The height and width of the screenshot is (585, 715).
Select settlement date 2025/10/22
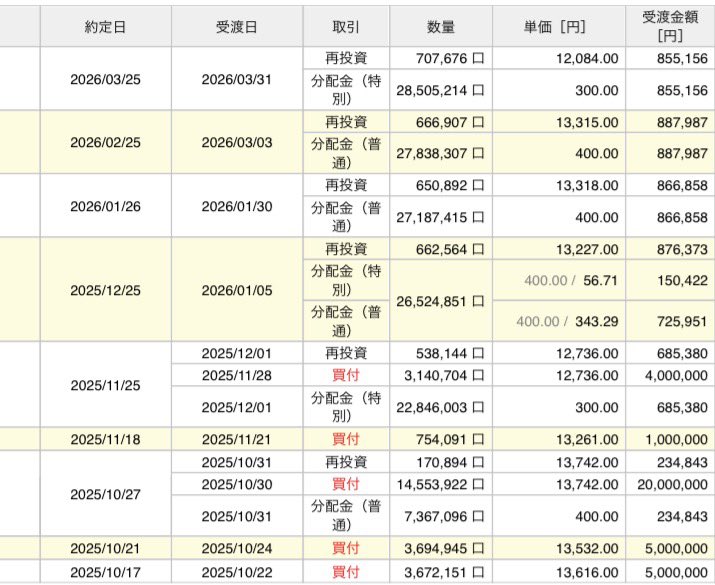pos(237,572)
